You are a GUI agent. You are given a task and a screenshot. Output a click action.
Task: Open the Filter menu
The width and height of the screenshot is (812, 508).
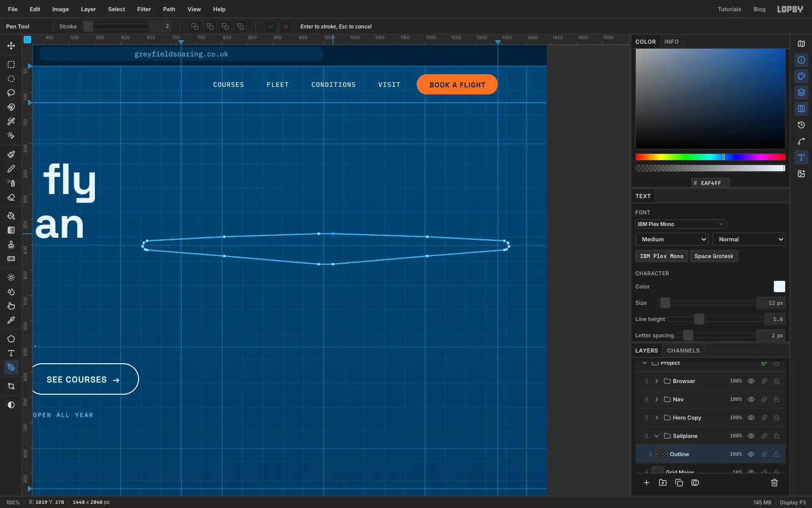(x=144, y=9)
